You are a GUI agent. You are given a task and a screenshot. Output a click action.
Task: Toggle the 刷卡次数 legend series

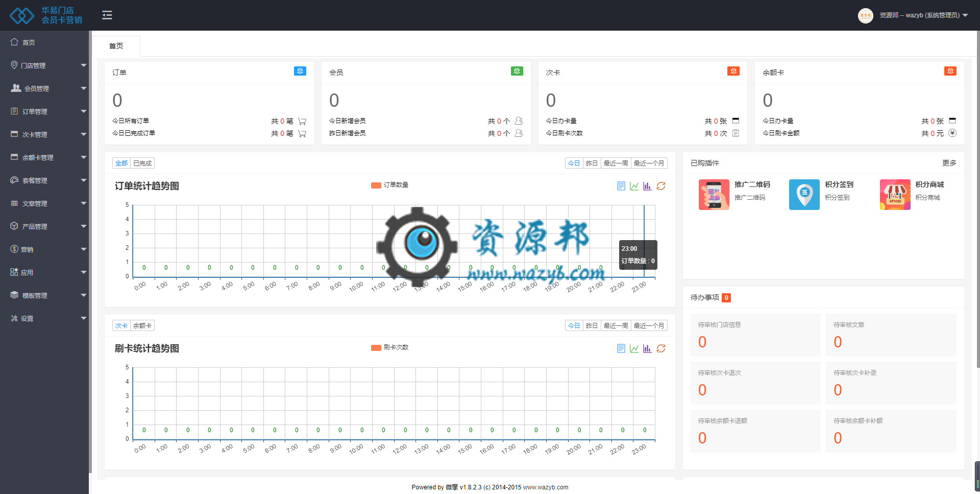389,347
